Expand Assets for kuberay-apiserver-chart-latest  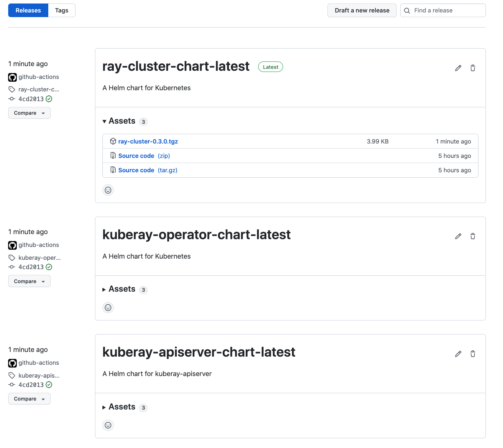121,407
